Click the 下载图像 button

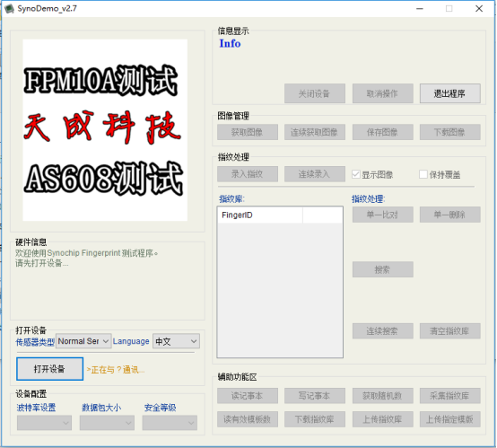(450, 132)
